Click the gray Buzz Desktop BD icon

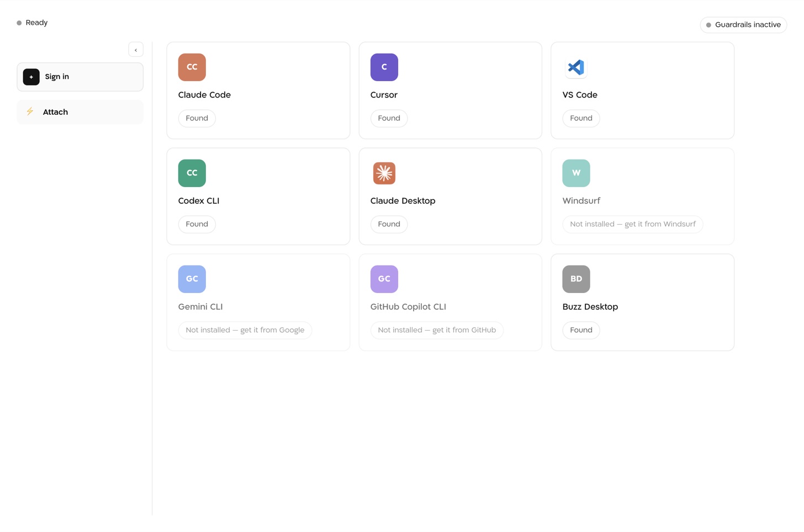[x=576, y=279]
